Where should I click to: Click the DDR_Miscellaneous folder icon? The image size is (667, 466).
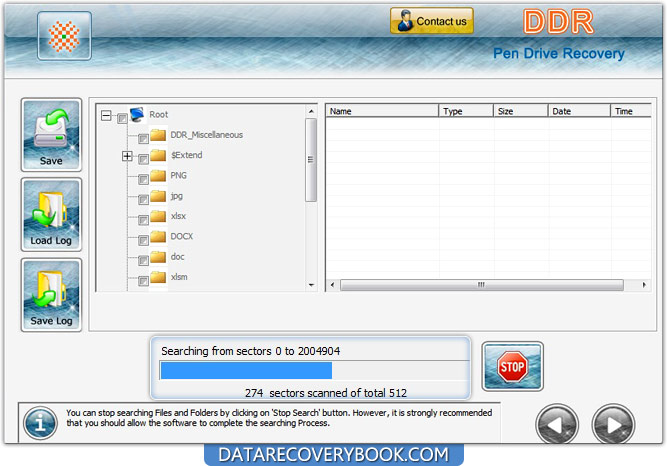[158, 135]
